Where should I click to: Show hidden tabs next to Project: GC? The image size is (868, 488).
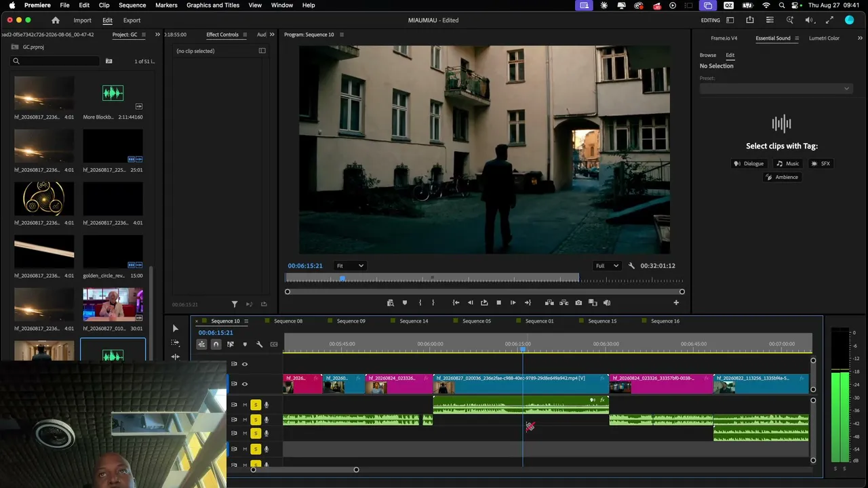[x=158, y=35]
